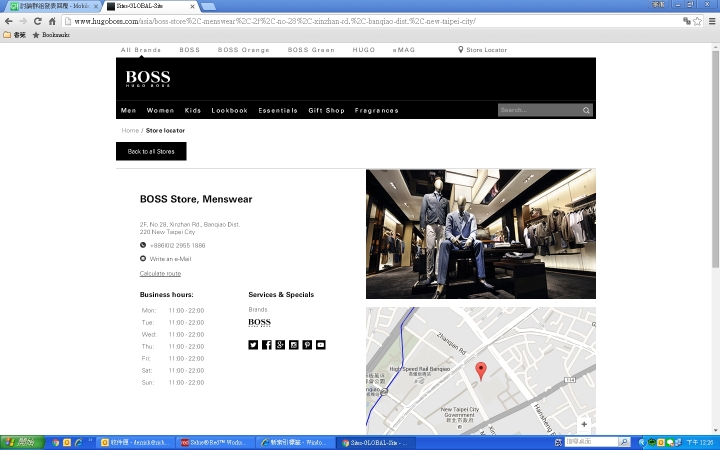The width and height of the screenshot is (720, 450).
Task: Open the Kids menu
Action: 193,110
